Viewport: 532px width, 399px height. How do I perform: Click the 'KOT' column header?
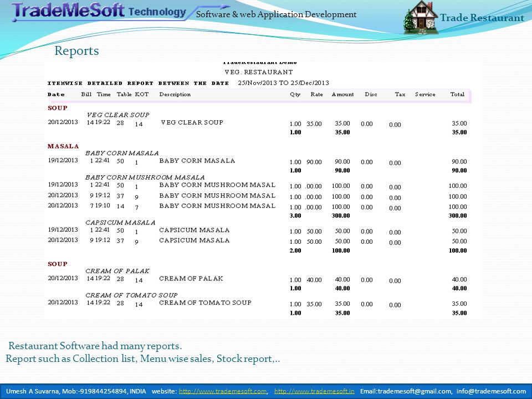(x=142, y=94)
